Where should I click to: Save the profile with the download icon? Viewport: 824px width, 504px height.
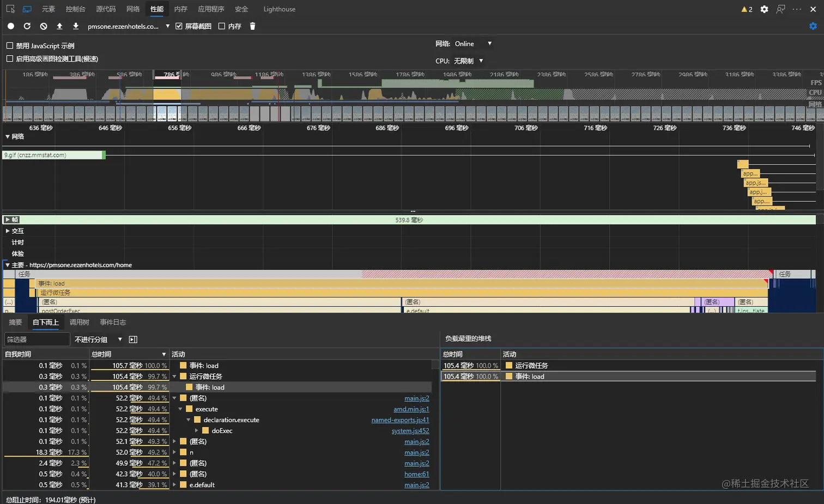pos(76,26)
